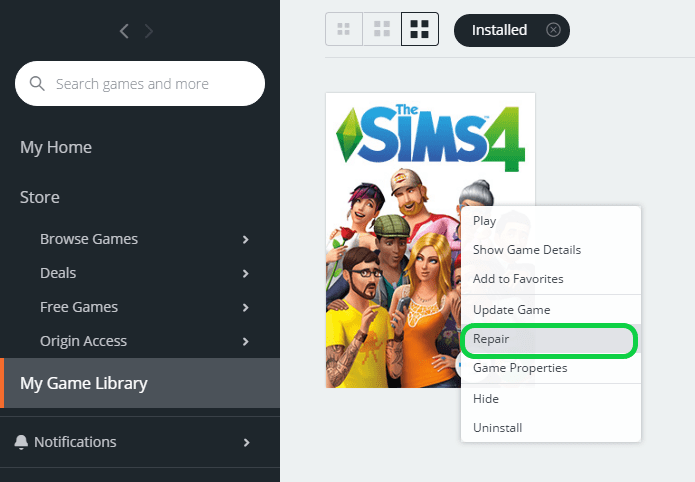Expand the Origin Access chevron
The image size is (695, 482).
(246, 341)
